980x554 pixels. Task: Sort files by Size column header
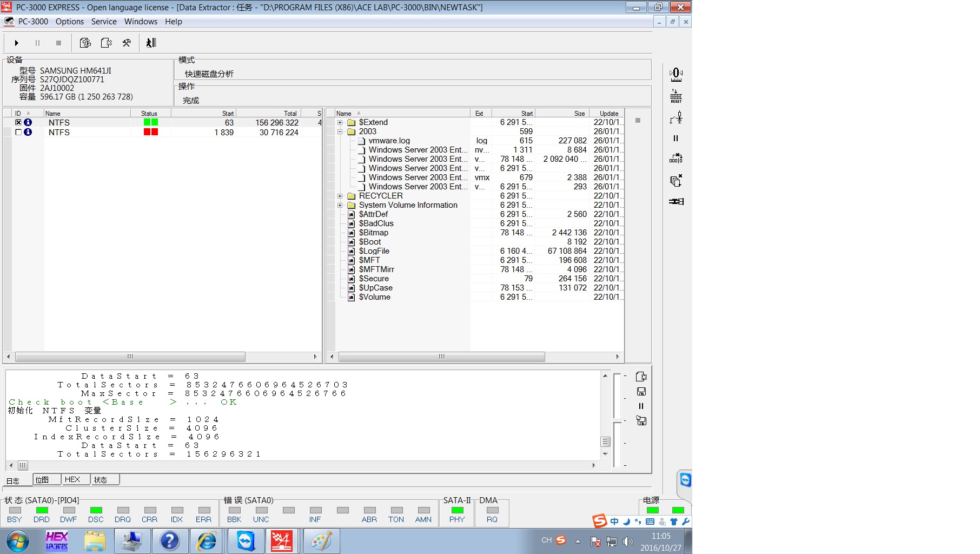(x=562, y=113)
